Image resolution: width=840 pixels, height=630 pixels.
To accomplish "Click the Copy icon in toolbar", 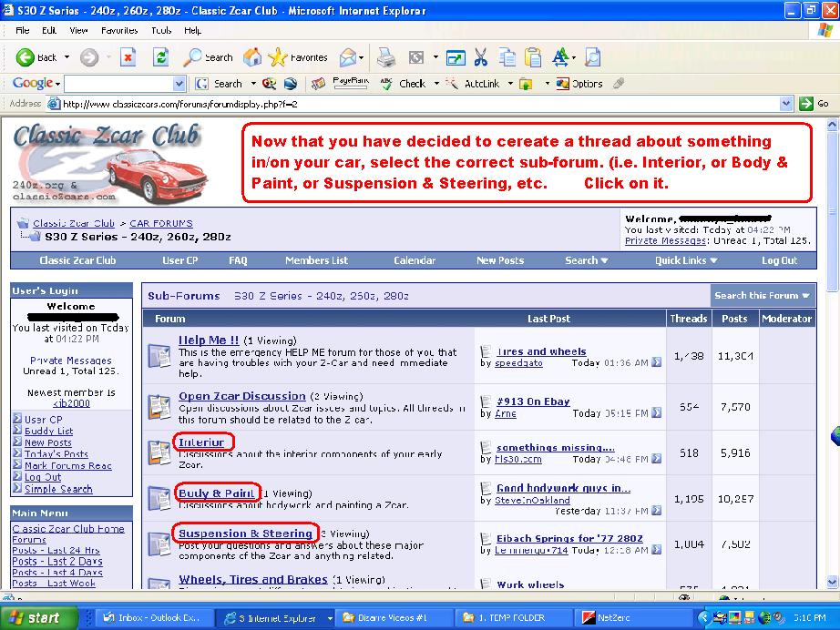I will click(x=507, y=56).
